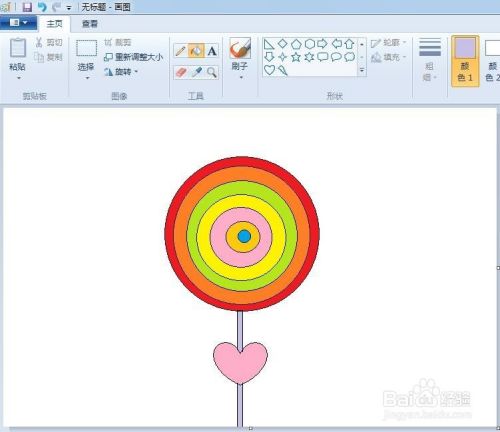500x432 pixels.
Task: Paste using the 粘贴 clipboard icon
Action: tap(18, 48)
